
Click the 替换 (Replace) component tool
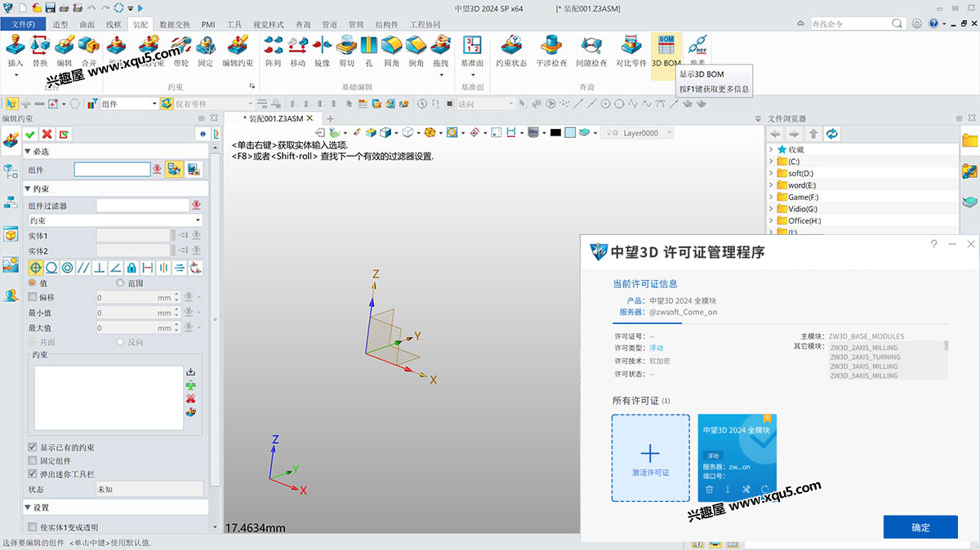(x=40, y=45)
